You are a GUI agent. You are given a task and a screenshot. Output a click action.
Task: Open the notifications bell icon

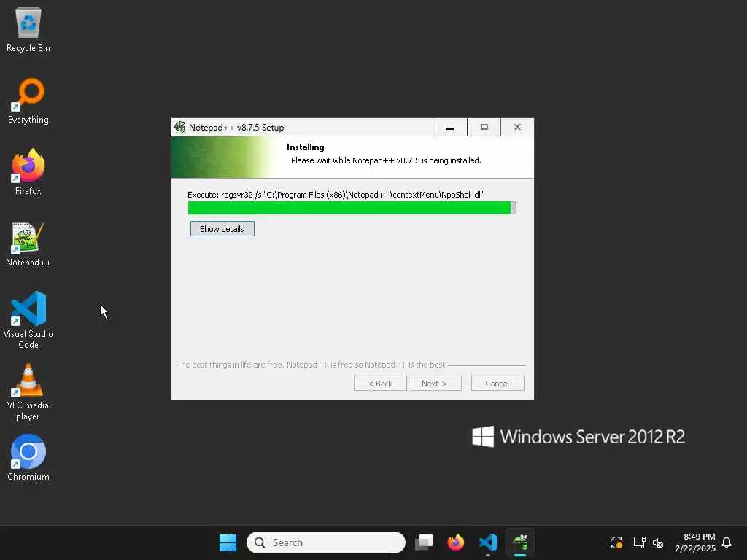tap(727, 542)
